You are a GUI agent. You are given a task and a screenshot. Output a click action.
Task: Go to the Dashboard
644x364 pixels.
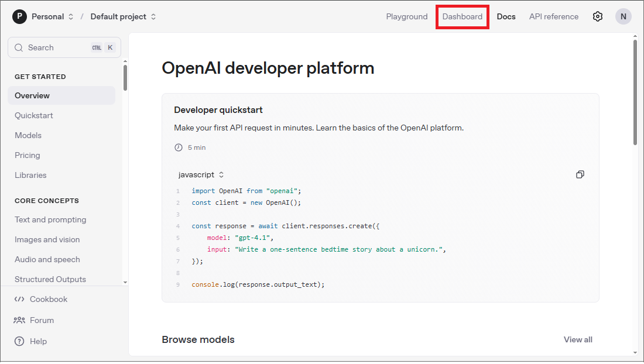point(462,16)
